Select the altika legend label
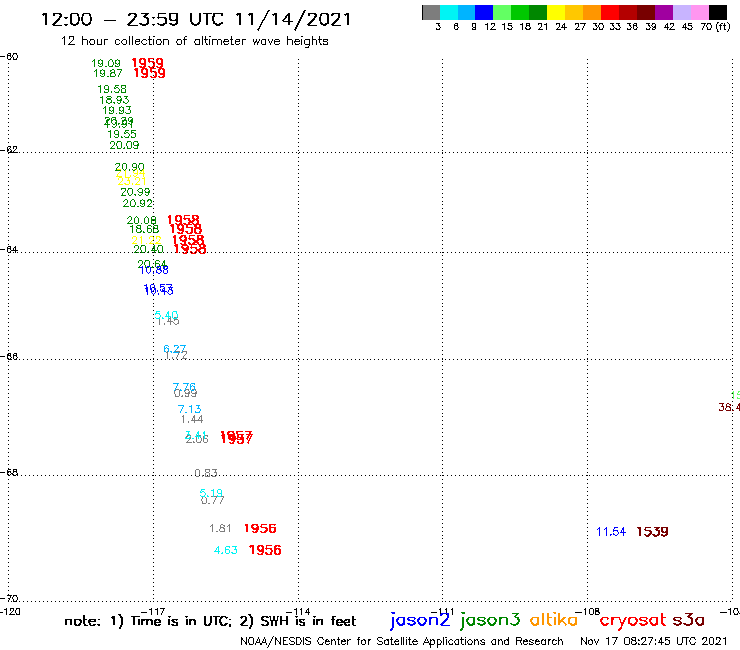Screen dimensions: 740x650 [554, 619]
